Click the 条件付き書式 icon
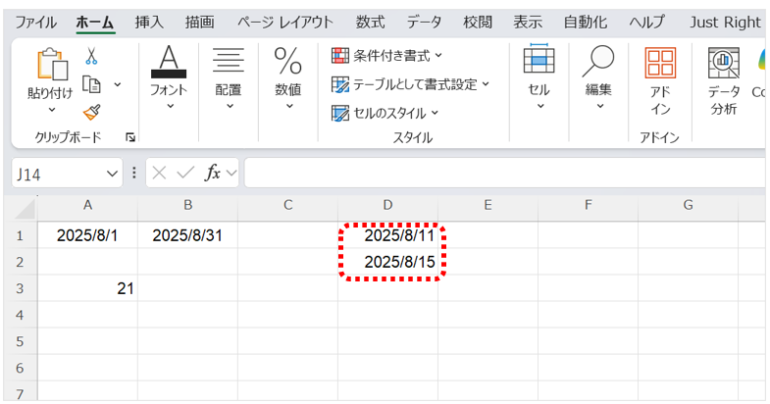 click(x=340, y=56)
